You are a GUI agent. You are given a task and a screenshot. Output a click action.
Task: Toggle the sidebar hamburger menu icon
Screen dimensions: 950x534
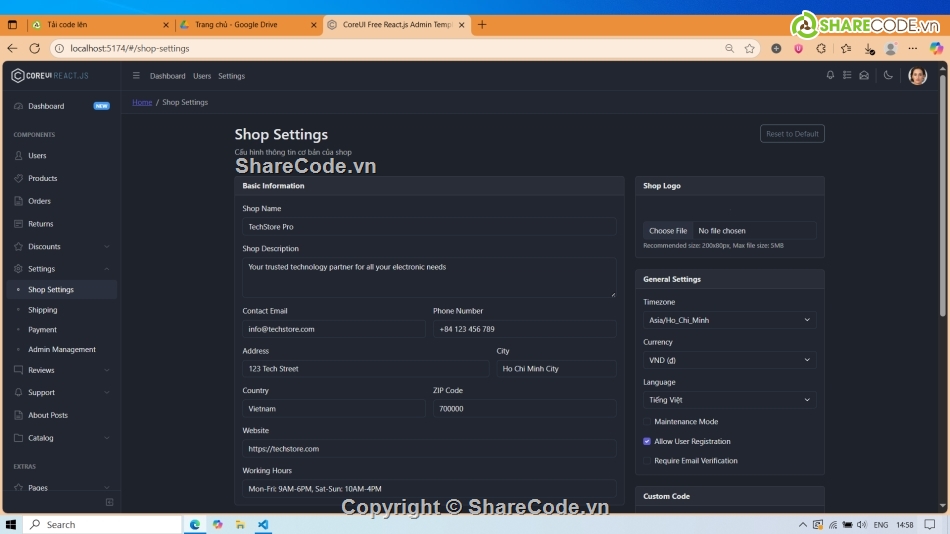click(136, 76)
